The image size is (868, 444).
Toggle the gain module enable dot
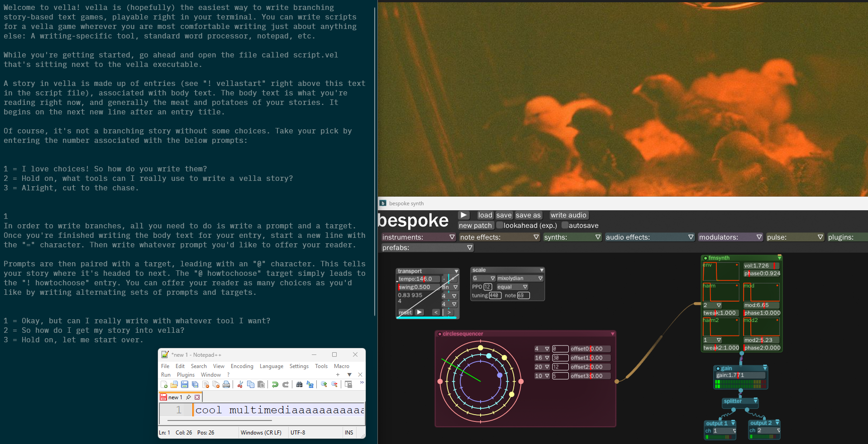coord(718,368)
